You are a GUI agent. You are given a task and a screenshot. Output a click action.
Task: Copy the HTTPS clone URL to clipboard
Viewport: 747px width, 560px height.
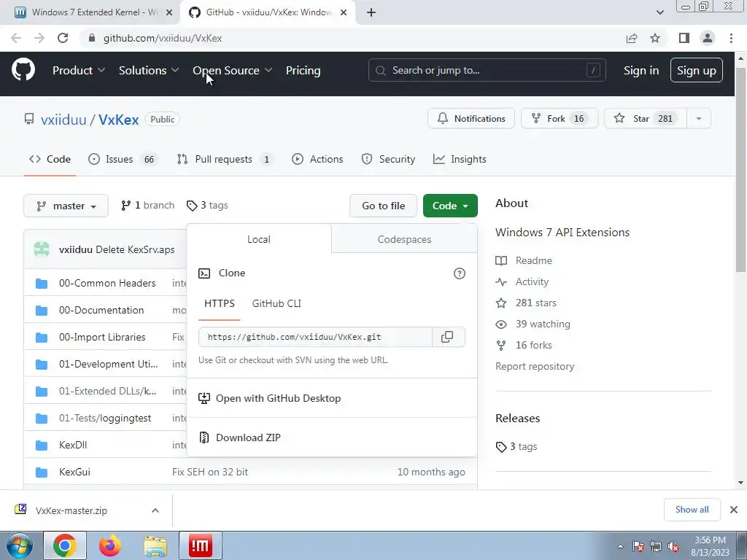click(447, 337)
